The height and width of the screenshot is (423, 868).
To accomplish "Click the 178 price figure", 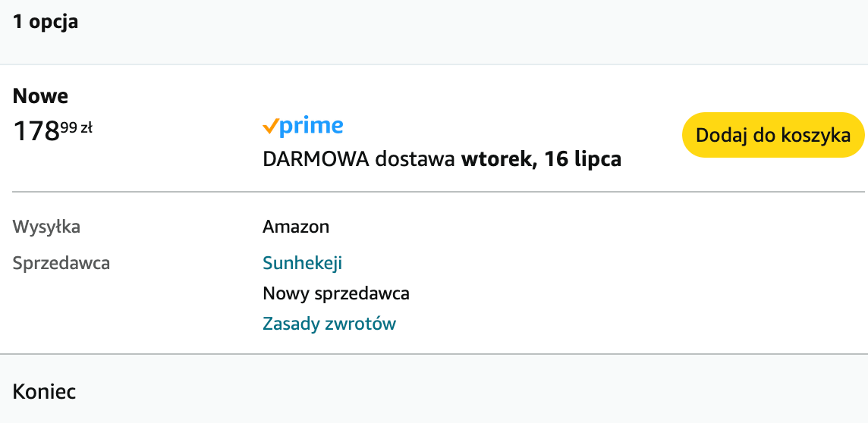I will (36, 132).
